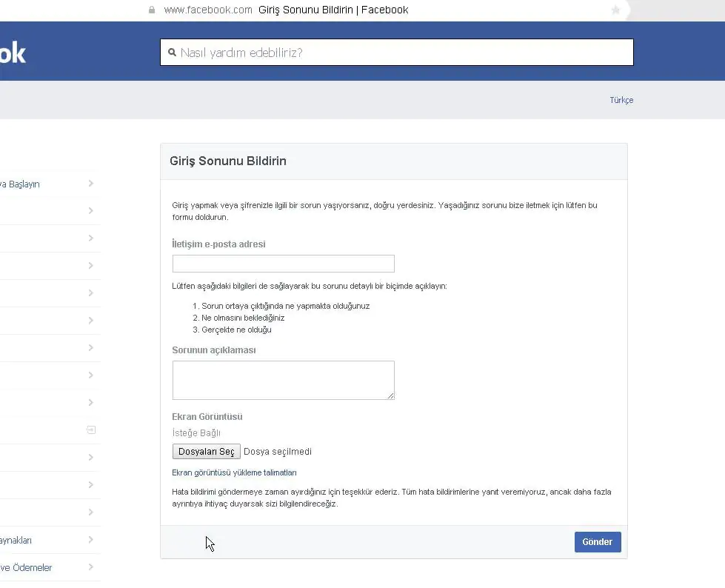
Task: Click inside the 'Sorunun açıklaması' text area
Action: (283, 378)
